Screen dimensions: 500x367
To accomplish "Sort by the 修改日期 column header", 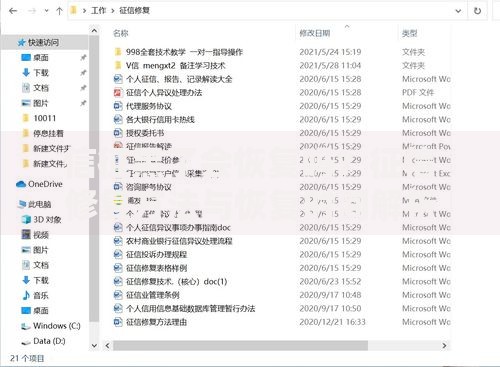I will (315, 33).
